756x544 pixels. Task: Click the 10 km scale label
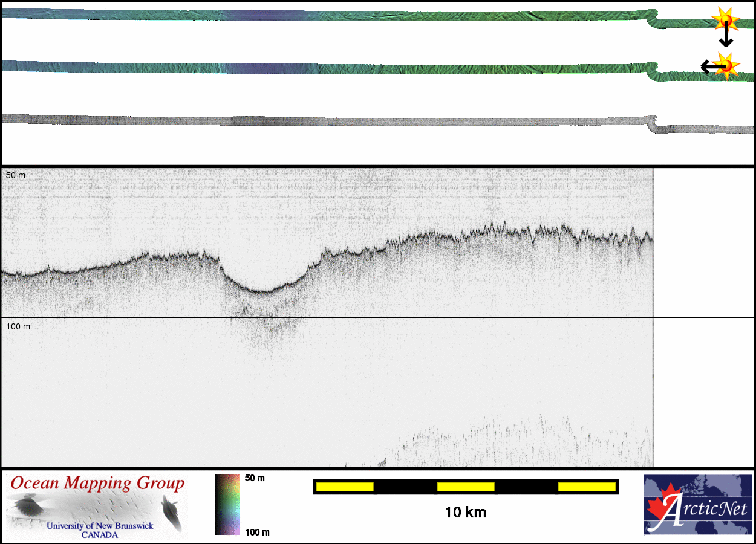click(x=465, y=513)
